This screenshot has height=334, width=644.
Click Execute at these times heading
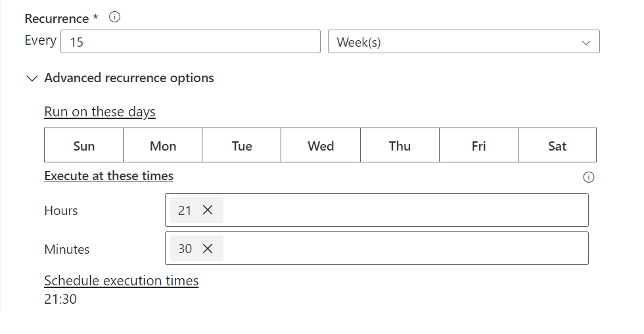[x=108, y=176]
